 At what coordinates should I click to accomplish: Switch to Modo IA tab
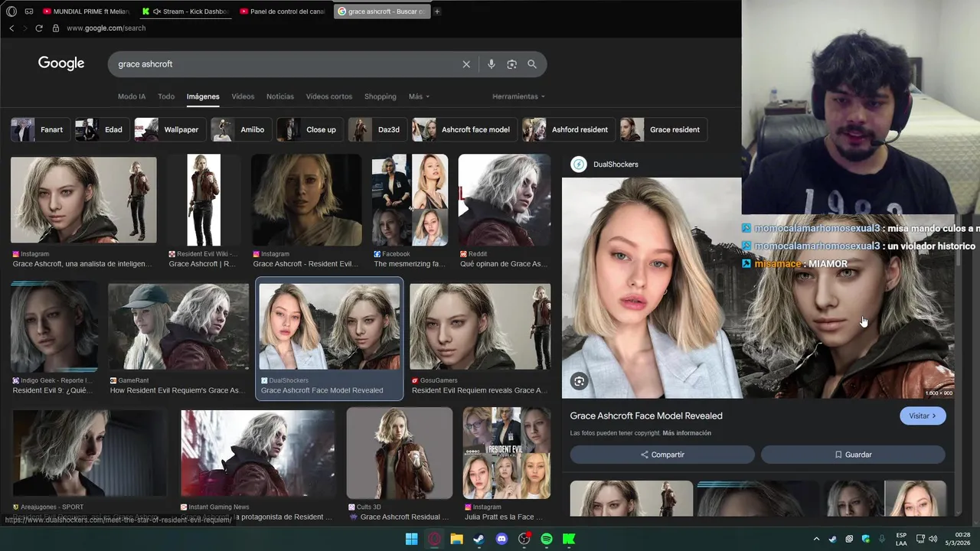click(x=132, y=96)
